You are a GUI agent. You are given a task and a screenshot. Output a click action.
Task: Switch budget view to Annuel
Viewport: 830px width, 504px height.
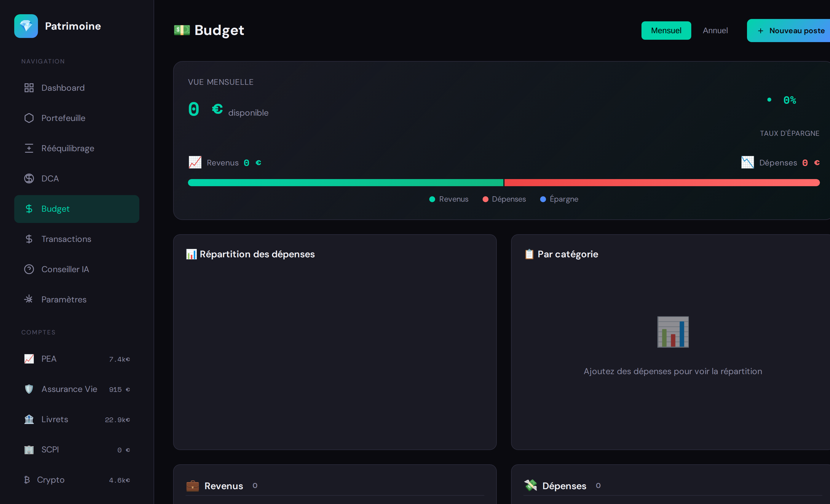coord(715,30)
